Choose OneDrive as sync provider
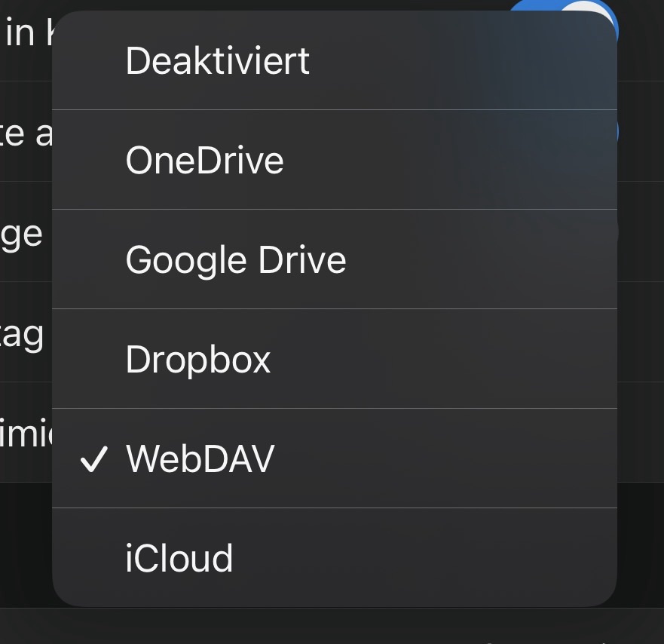Image resolution: width=664 pixels, height=644 pixels. (x=204, y=160)
